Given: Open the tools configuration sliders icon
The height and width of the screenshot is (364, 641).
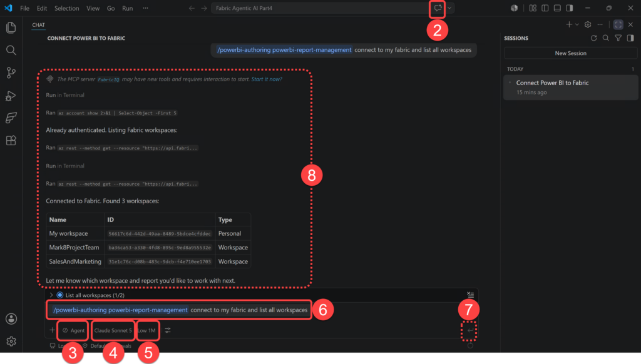Looking at the screenshot, I should click(x=168, y=330).
